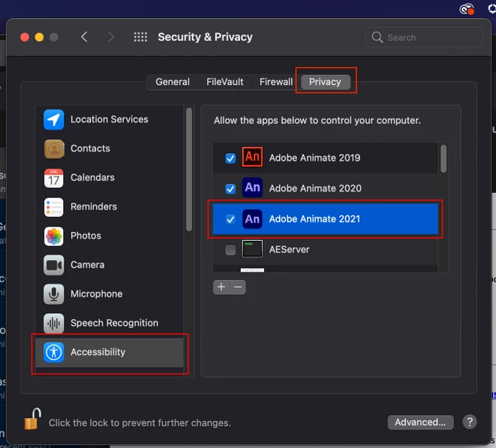
Task: Select the AEServer name
Action: click(x=290, y=250)
